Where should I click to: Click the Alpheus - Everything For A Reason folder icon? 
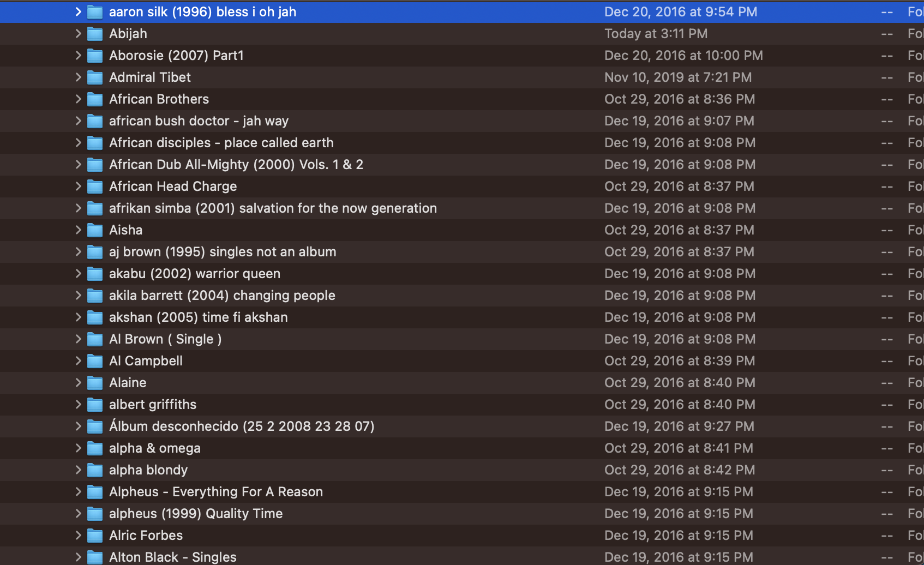click(x=95, y=492)
